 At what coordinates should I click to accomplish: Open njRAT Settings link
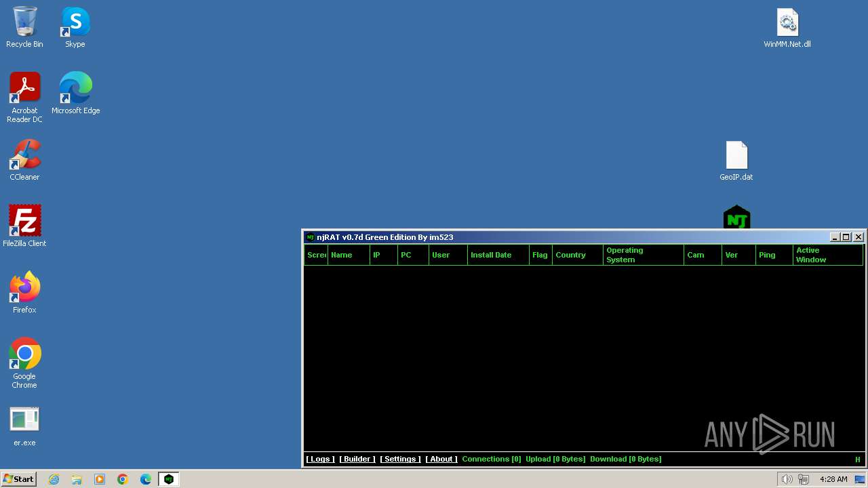click(400, 460)
